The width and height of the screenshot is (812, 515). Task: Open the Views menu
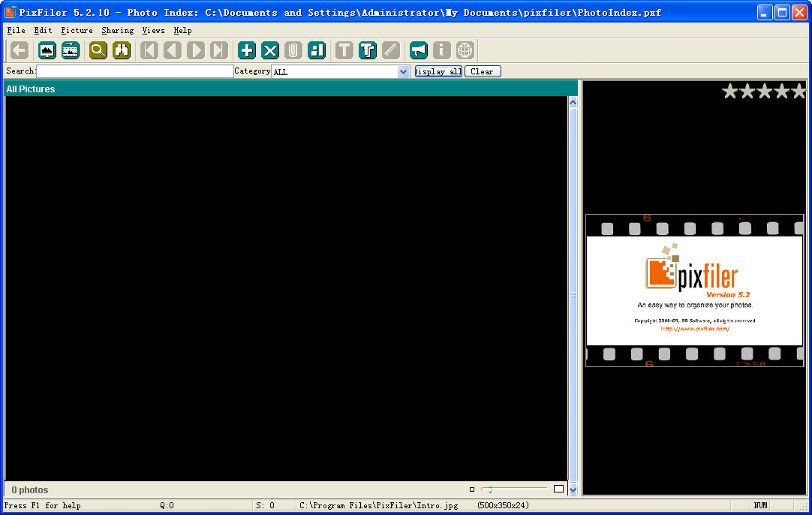tap(153, 31)
